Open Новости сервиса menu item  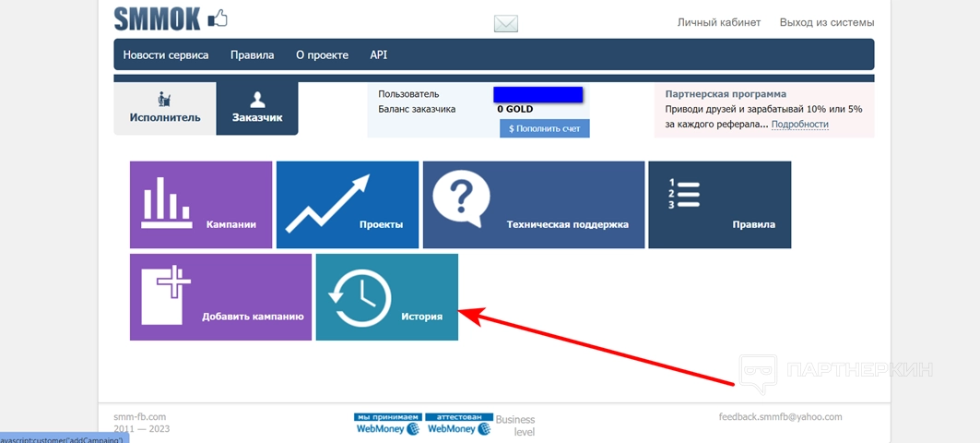tap(166, 55)
